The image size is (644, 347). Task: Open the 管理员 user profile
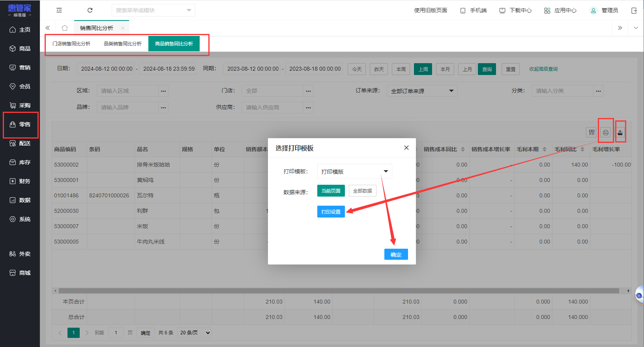click(x=604, y=10)
